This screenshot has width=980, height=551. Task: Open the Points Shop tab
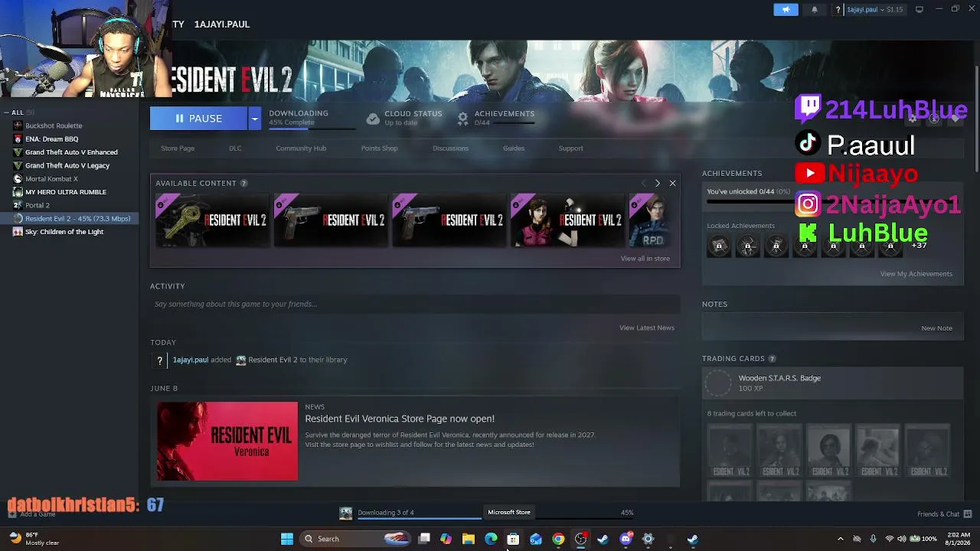pyautogui.click(x=379, y=148)
